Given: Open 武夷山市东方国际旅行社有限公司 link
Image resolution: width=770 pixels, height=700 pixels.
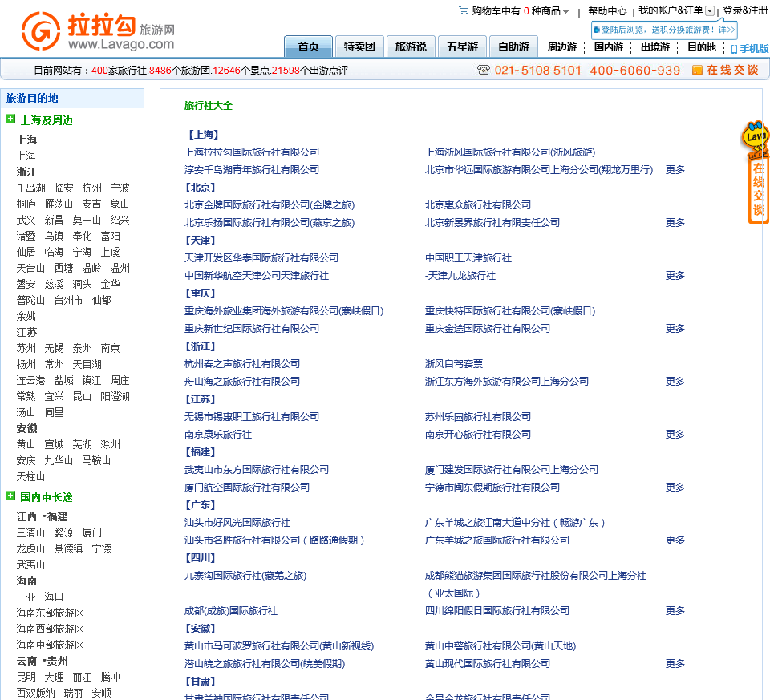Looking at the screenshot, I should [257, 470].
